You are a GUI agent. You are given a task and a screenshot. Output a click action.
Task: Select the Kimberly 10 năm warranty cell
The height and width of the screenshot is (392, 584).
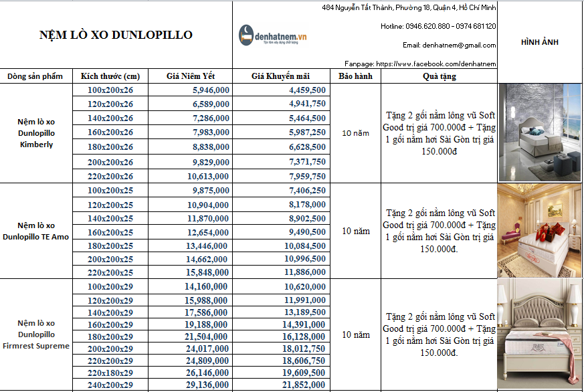[356, 133]
